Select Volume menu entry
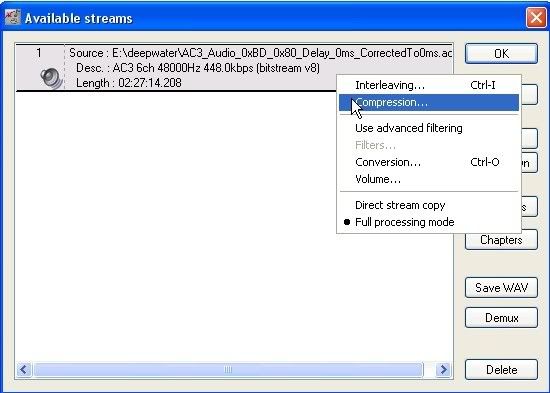 tap(429, 179)
